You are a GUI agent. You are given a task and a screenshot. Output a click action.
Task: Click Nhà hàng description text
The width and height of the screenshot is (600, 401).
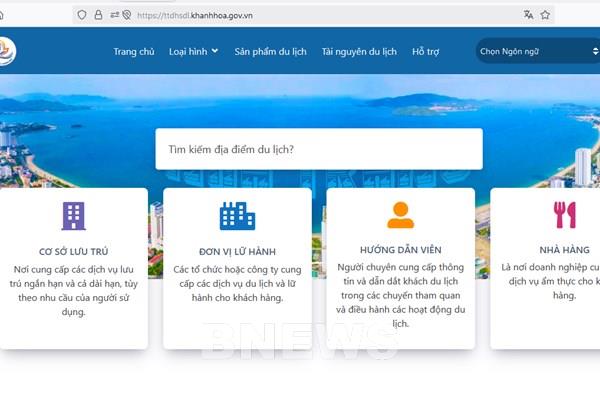pyautogui.click(x=551, y=281)
